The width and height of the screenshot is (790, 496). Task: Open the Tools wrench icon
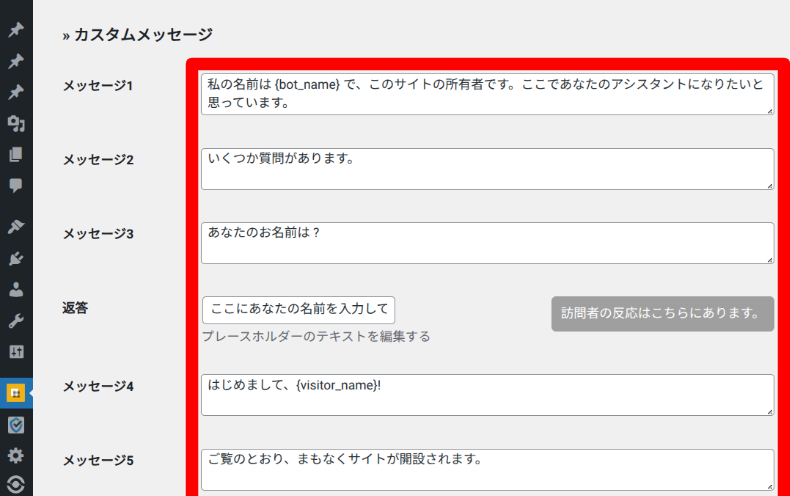tap(16, 321)
